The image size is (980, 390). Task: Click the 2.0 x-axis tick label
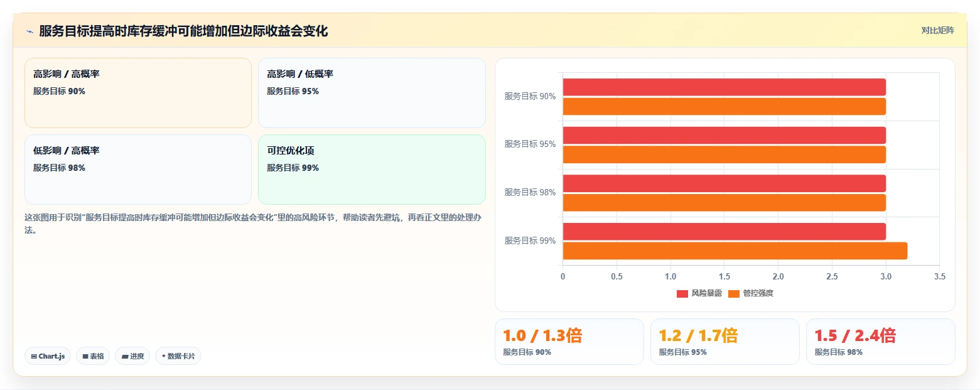pos(778,276)
